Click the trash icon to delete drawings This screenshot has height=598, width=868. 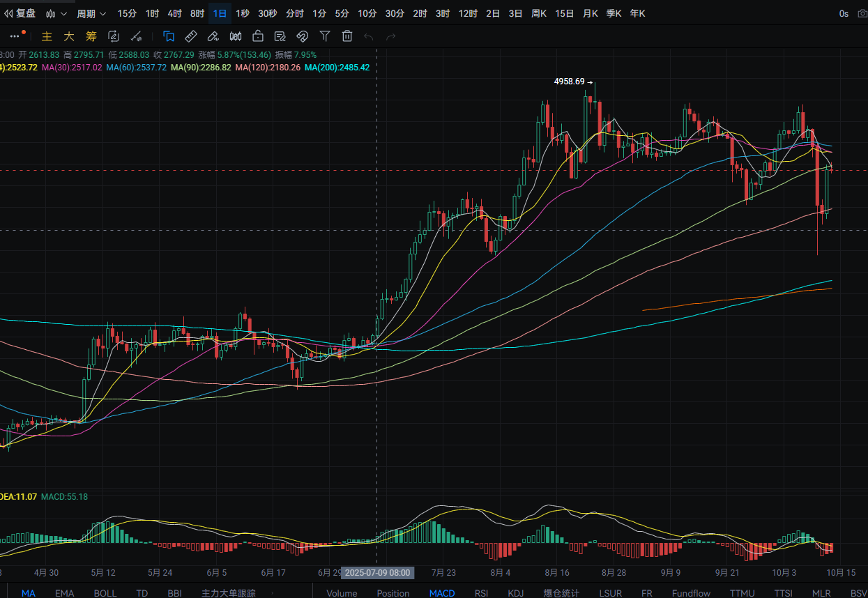347,36
